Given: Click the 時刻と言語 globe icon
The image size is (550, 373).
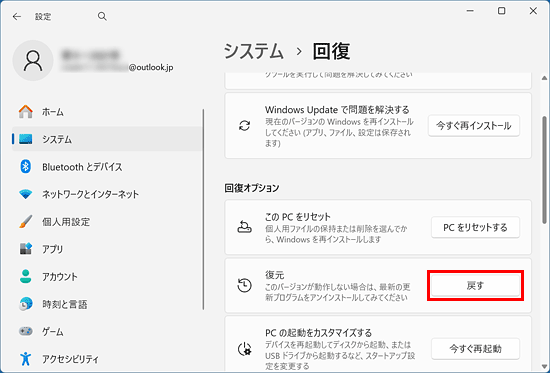Looking at the screenshot, I should (x=26, y=304).
